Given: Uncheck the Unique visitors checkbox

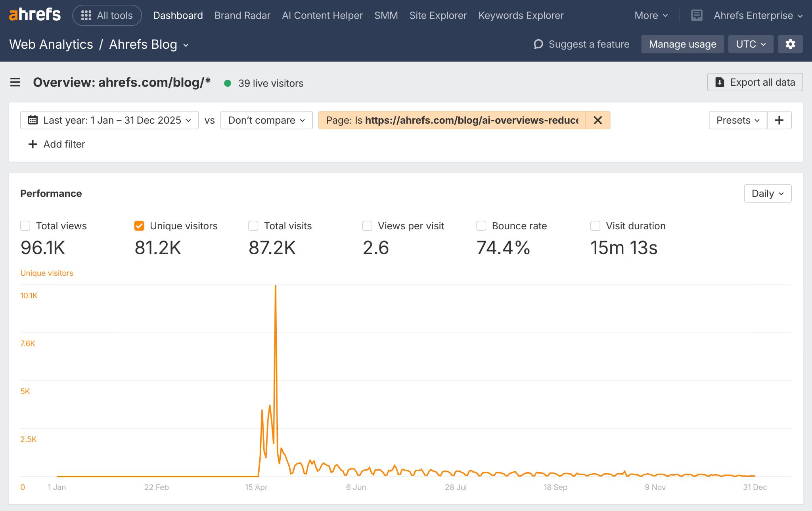Looking at the screenshot, I should tap(139, 226).
